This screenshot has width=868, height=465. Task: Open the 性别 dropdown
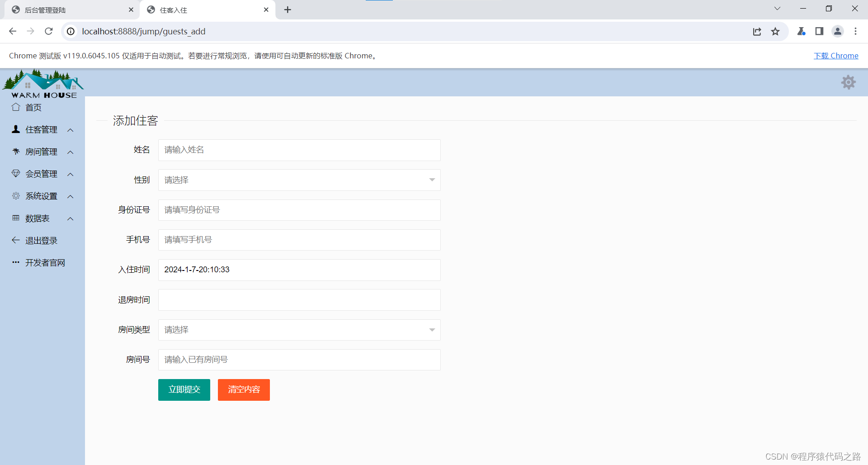tap(299, 180)
